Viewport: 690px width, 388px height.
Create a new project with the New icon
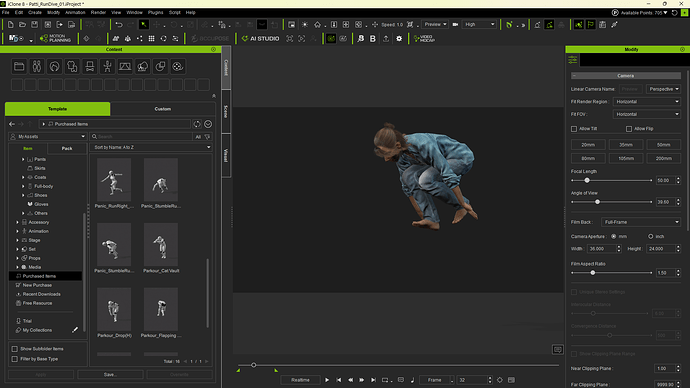click(x=11, y=25)
